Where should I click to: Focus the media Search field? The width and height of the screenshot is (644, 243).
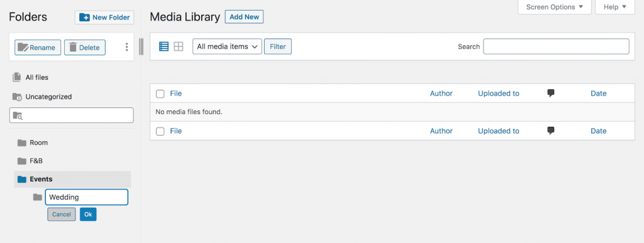(556, 46)
